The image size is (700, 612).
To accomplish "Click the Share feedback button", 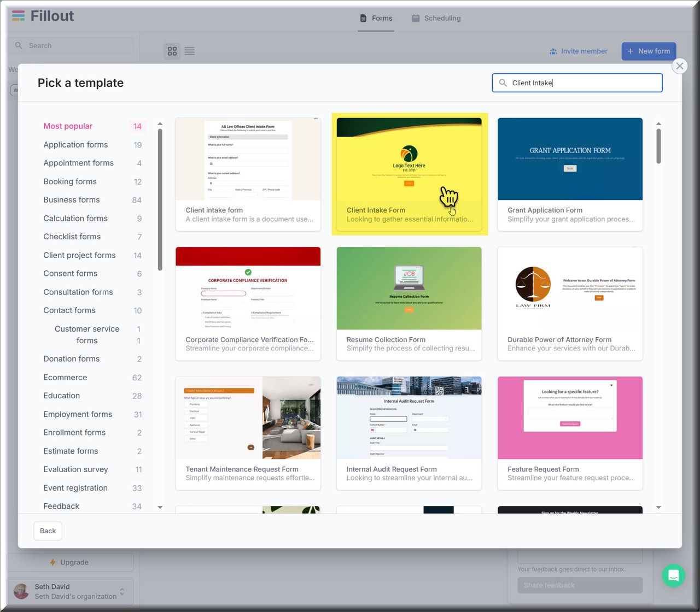I will point(580,585).
